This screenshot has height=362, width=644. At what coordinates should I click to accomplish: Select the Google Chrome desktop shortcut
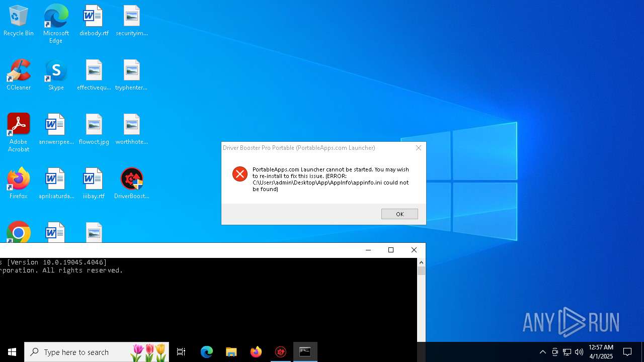point(19,232)
